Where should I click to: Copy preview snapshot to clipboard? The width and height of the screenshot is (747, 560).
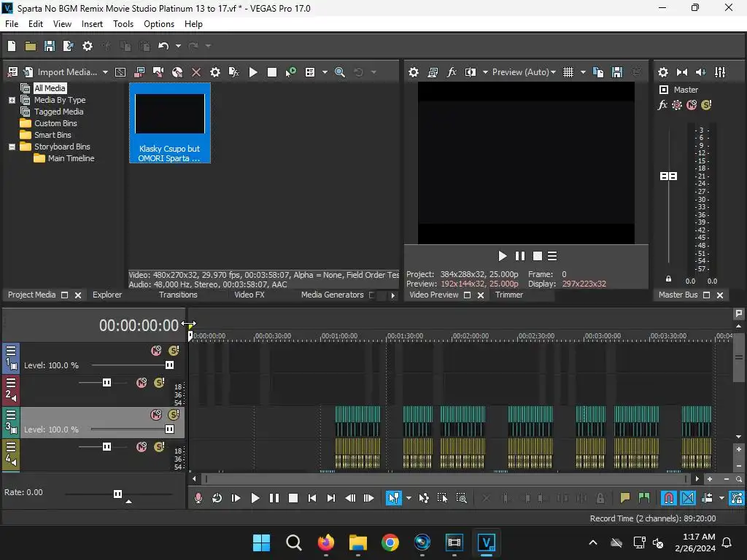(x=598, y=72)
